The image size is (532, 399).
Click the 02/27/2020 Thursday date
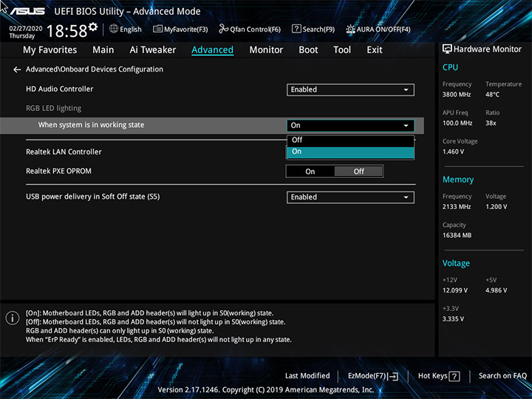point(25,32)
